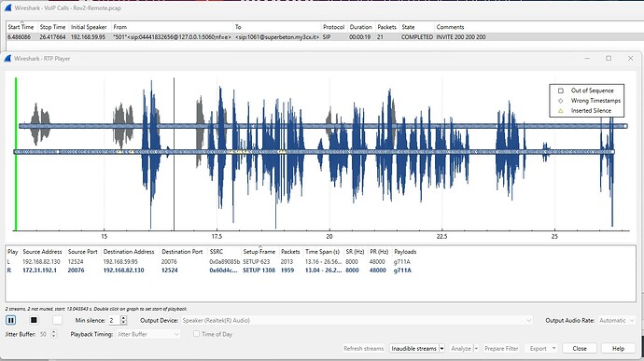Viewport: 644px width, 361px height.
Task: Click the Analyze button
Action: pyautogui.click(x=461, y=348)
